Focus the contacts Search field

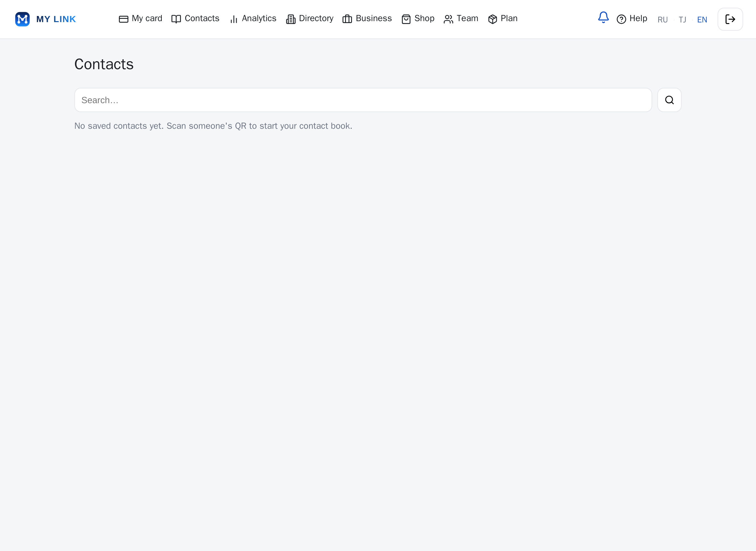363,100
